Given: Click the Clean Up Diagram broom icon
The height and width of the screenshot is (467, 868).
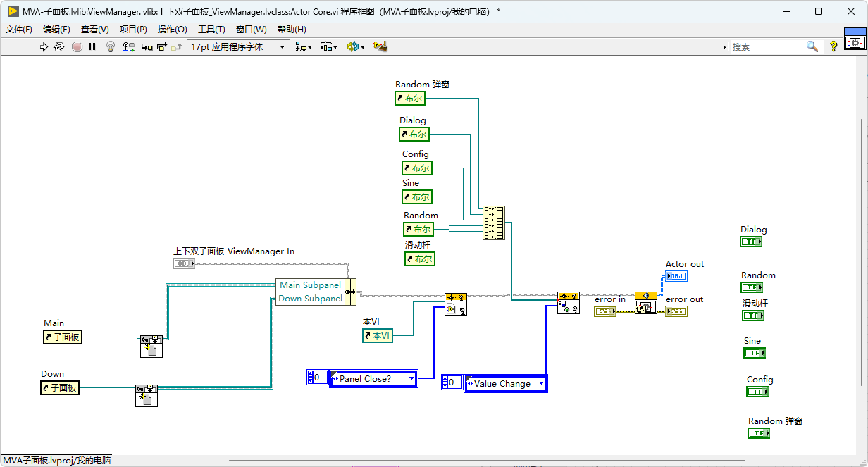Looking at the screenshot, I should coord(380,46).
